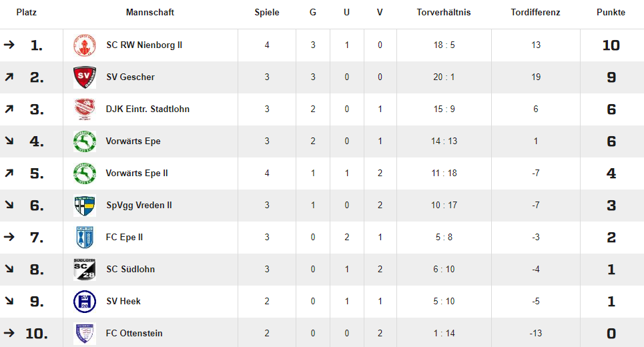The width and height of the screenshot is (644, 347).
Task: Open the SC RW Nienborg II team link
Action: click(144, 45)
